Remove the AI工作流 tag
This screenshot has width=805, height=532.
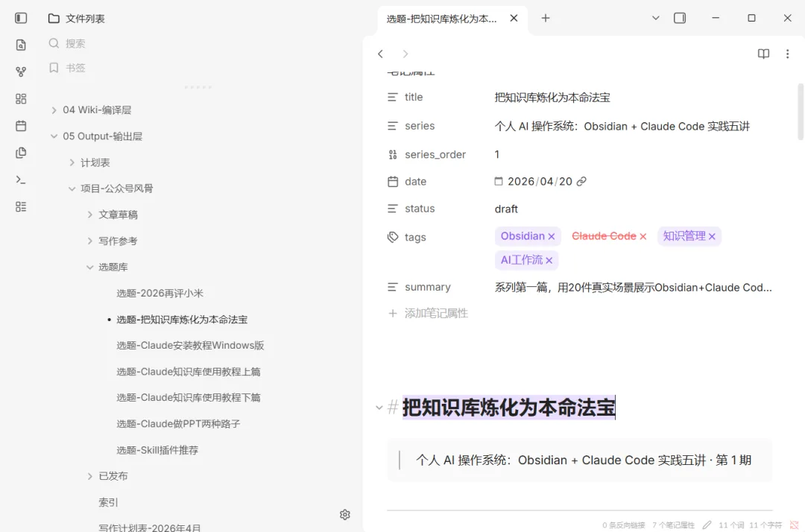coord(549,261)
